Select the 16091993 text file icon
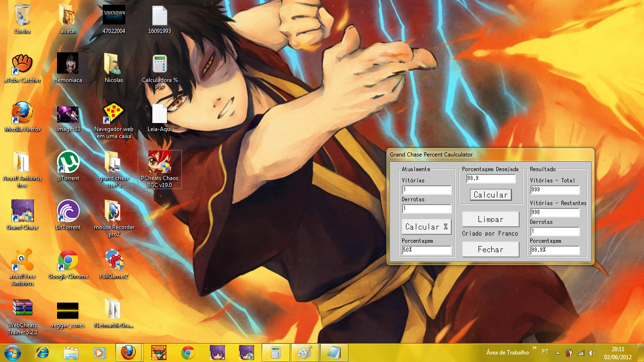The height and width of the screenshot is (362, 644). pos(160,19)
